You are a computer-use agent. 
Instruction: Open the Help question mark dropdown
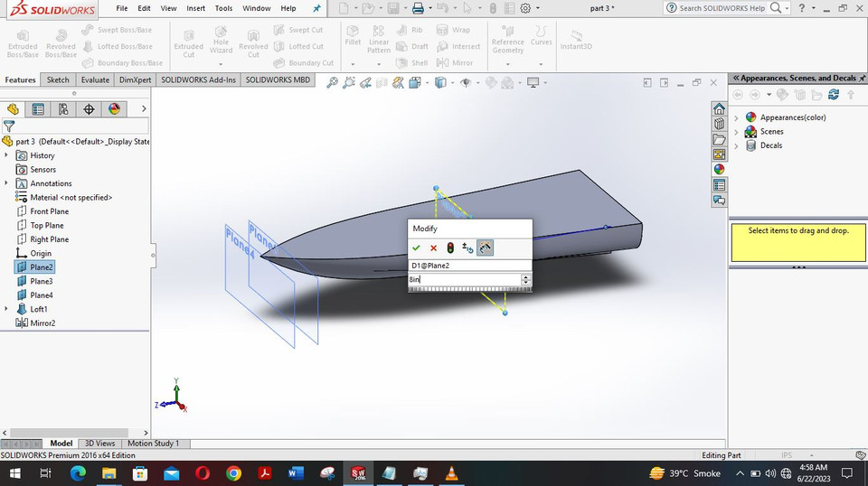click(814, 8)
